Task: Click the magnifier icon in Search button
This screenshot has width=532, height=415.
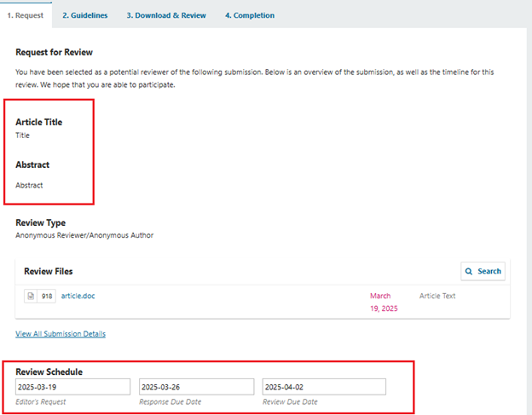Action: 469,271
